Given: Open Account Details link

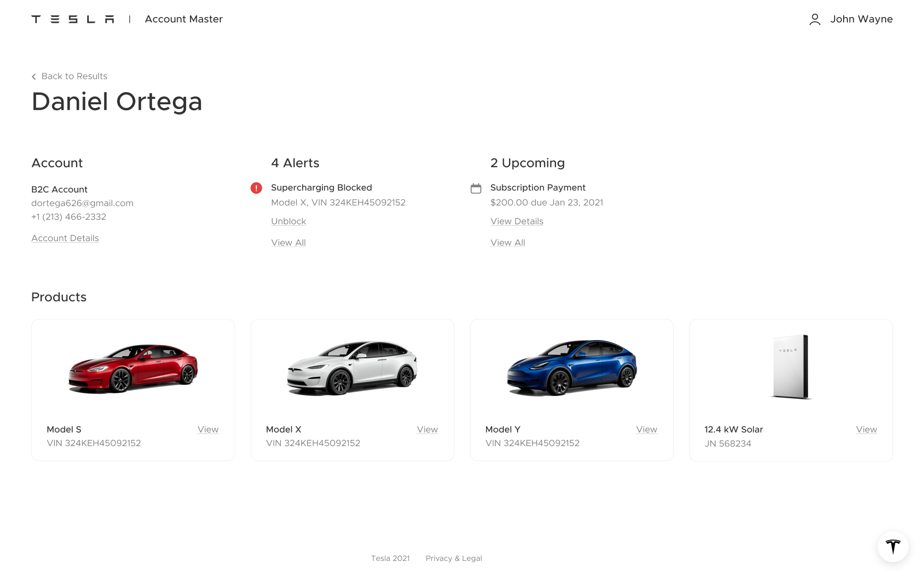Looking at the screenshot, I should pyautogui.click(x=65, y=238).
